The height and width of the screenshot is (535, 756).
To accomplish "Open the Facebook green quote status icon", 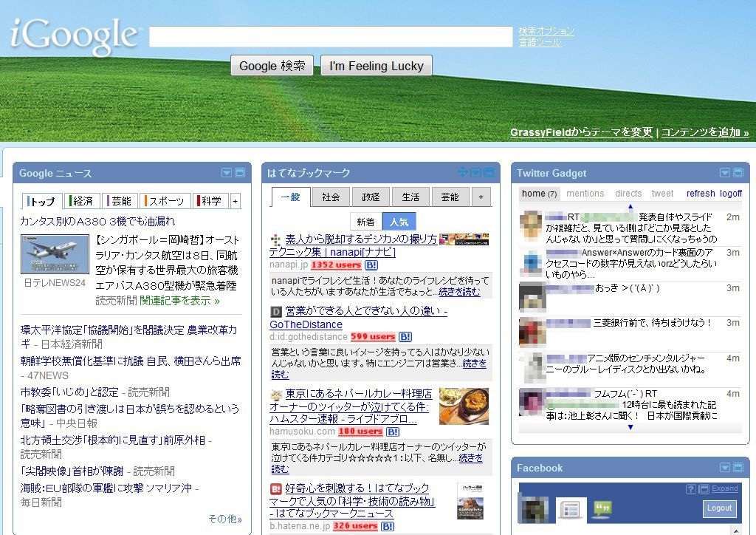I will pyautogui.click(x=601, y=508).
